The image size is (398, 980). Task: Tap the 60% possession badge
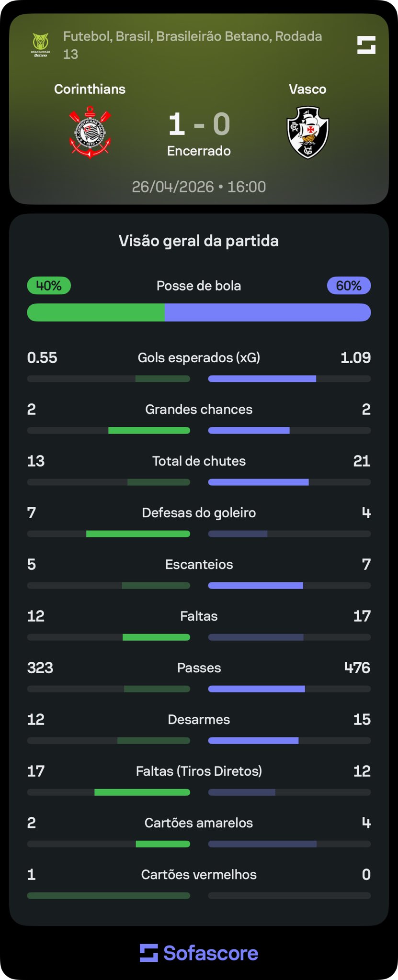click(x=349, y=286)
